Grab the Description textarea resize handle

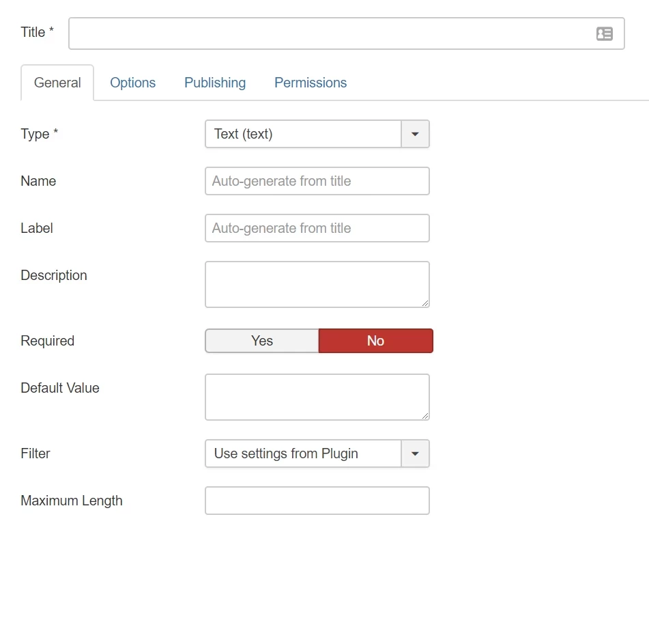pos(425,303)
